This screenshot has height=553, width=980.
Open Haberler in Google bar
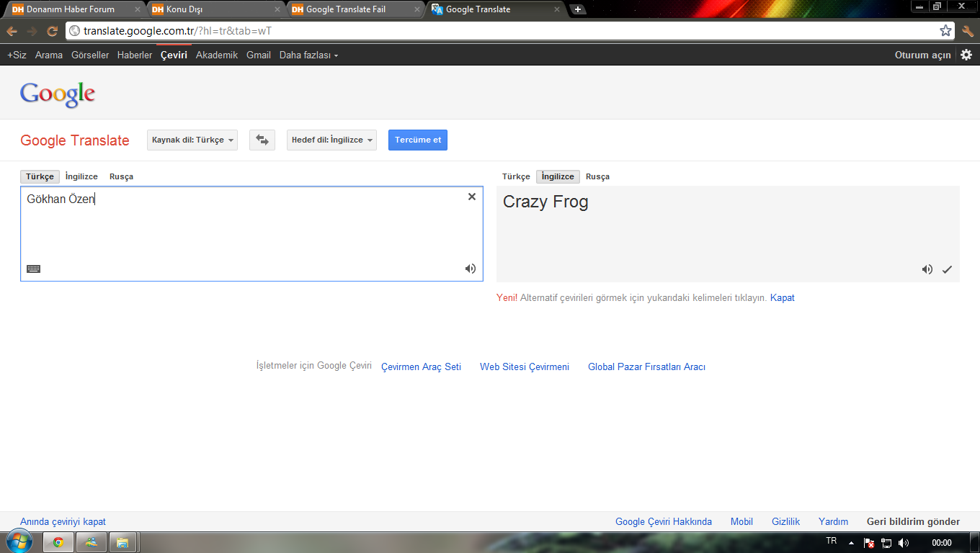point(135,55)
